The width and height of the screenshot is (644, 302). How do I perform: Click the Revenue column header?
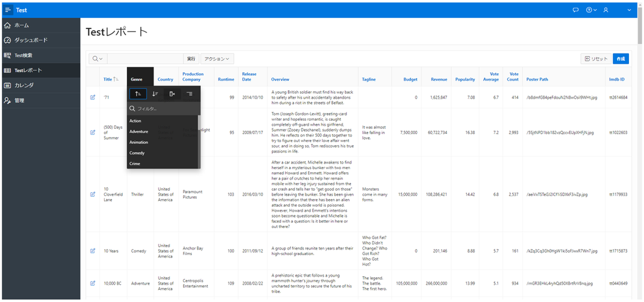tap(439, 79)
